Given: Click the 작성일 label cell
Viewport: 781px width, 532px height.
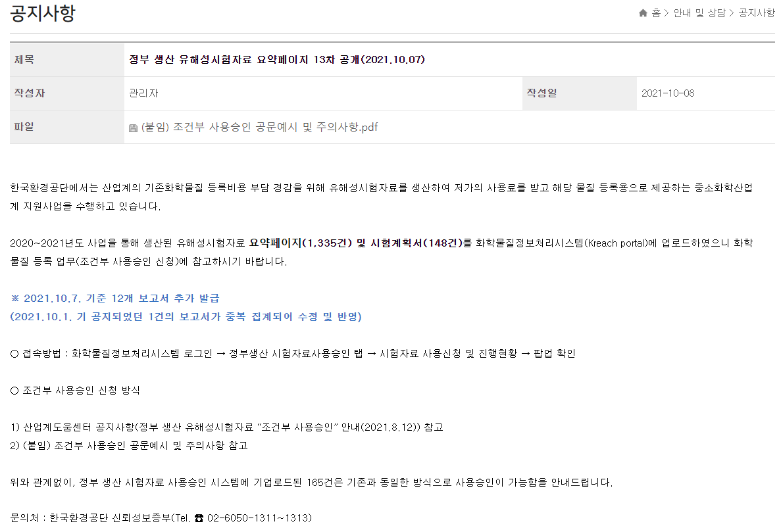Looking at the screenshot, I should (x=579, y=93).
